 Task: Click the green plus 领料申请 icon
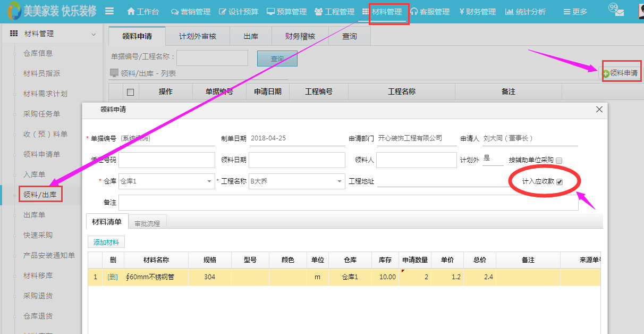(606, 73)
